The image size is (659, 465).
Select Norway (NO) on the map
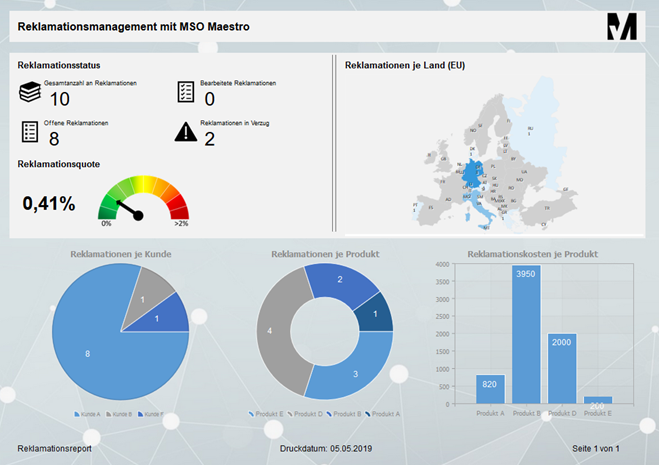(x=475, y=128)
